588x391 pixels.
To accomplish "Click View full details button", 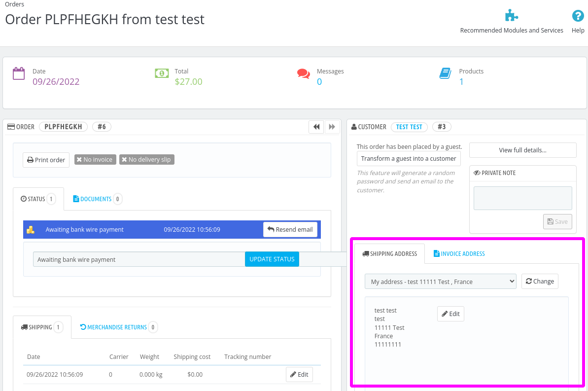I will pos(522,150).
